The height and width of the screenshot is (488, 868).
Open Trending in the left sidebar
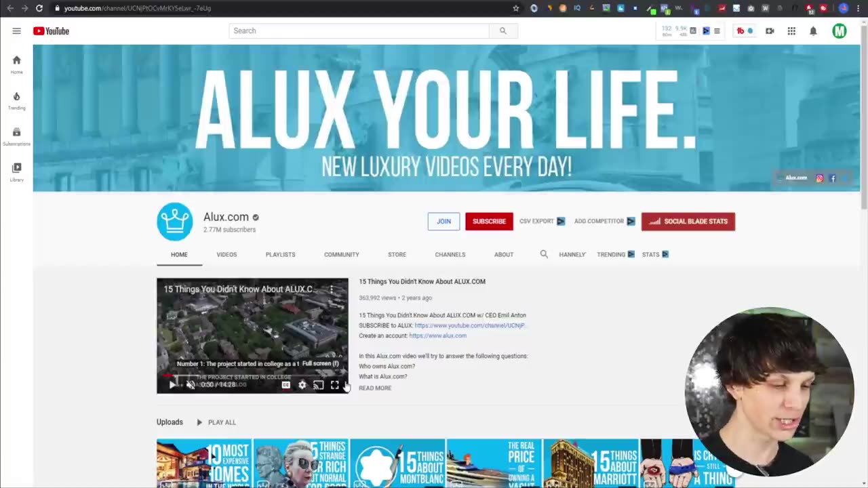click(x=16, y=100)
